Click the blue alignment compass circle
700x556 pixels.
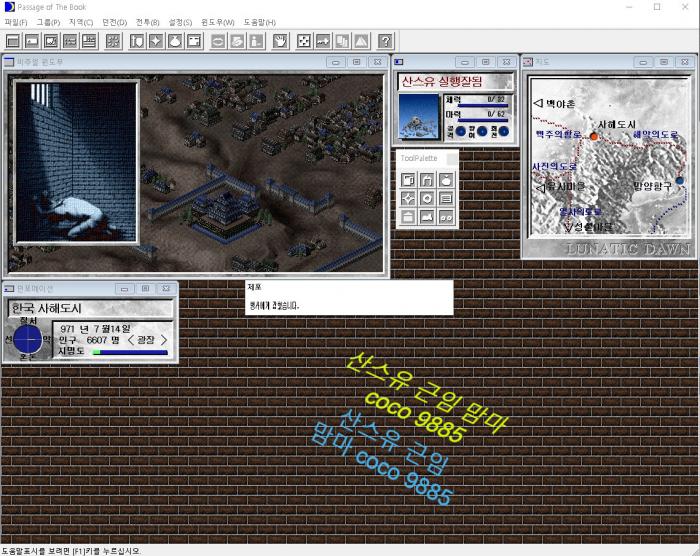coord(27,339)
